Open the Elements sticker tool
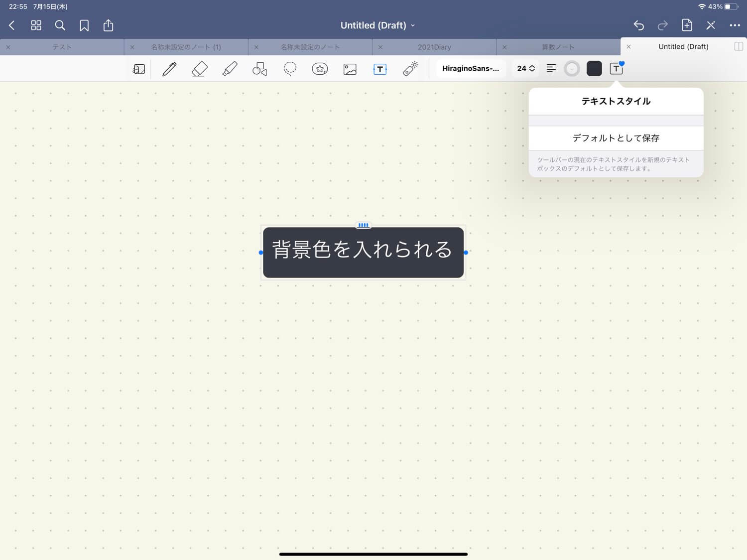 (320, 69)
